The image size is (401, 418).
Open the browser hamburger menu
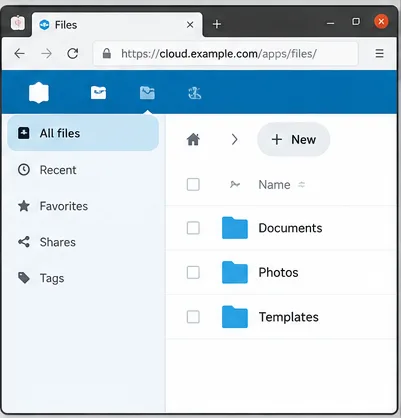click(x=379, y=53)
